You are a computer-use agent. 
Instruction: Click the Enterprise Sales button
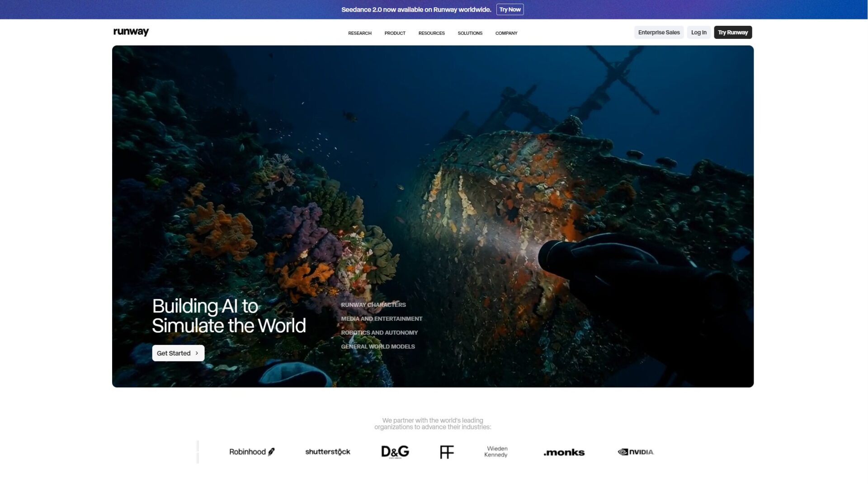click(x=659, y=33)
